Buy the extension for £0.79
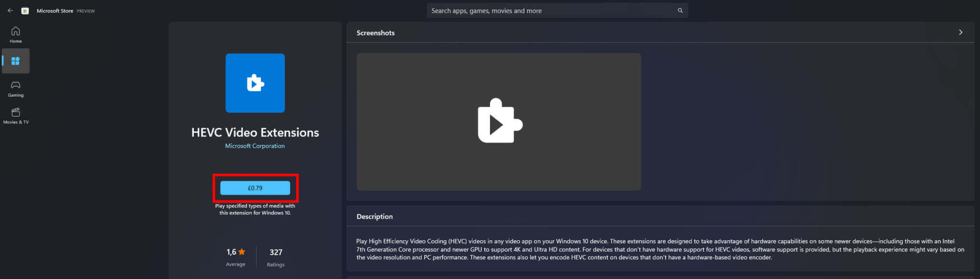 (255, 188)
